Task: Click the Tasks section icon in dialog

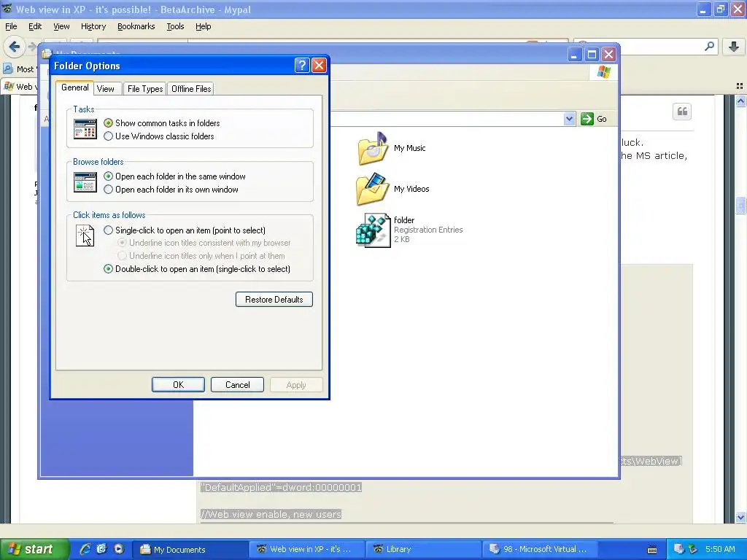Action: pyautogui.click(x=85, y=129)
